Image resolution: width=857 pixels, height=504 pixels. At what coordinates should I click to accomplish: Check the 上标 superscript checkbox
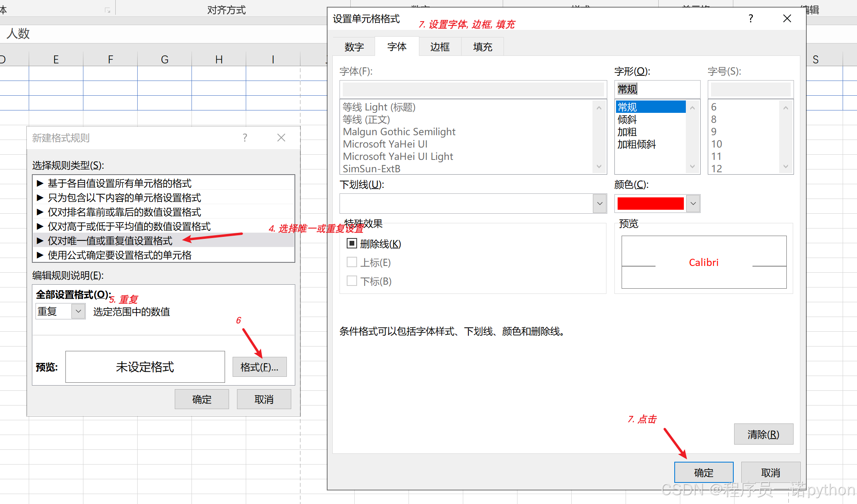click(x=352, y=262)
